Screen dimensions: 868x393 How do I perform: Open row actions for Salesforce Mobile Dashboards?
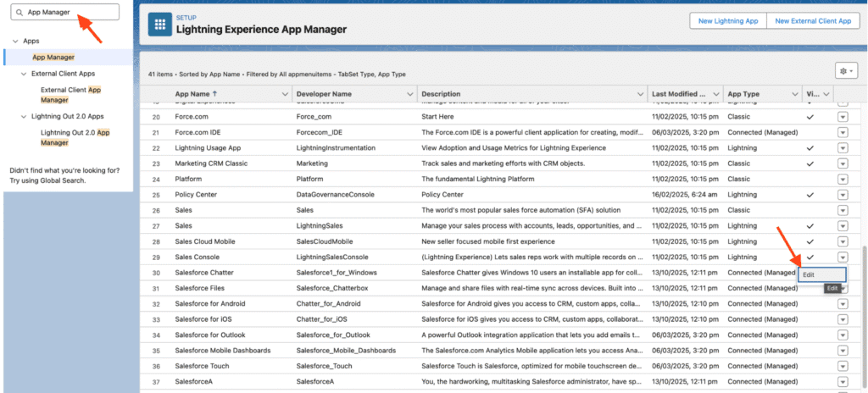pos(843,351)
